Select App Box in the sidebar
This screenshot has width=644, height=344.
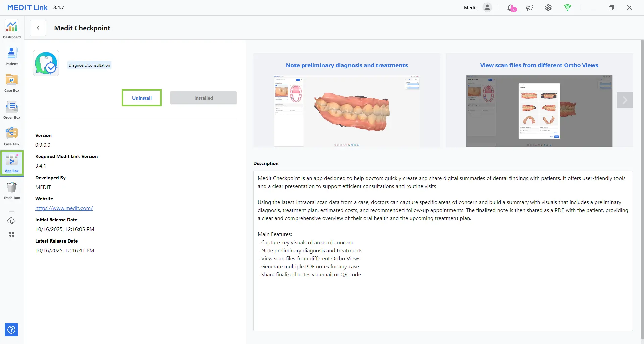point(12,163)
